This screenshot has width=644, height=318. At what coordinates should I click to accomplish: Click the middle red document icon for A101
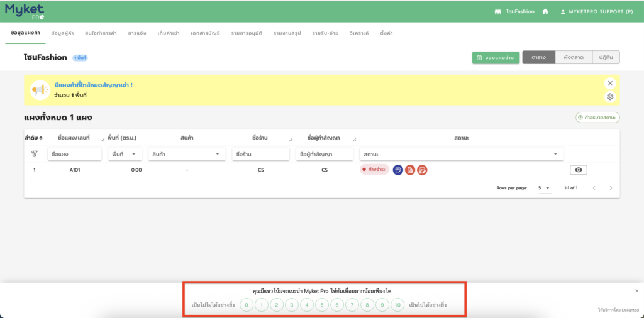point(410,170)
